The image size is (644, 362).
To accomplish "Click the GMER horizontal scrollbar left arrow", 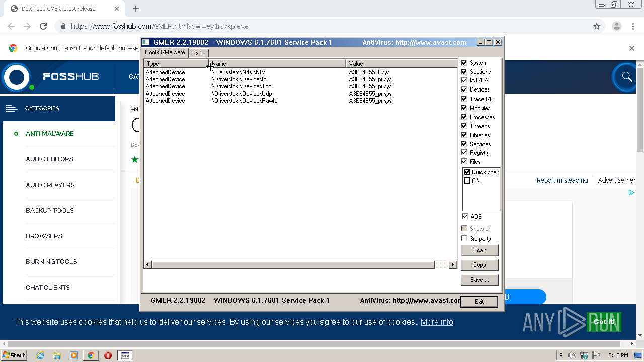I will tap(148, 265).
